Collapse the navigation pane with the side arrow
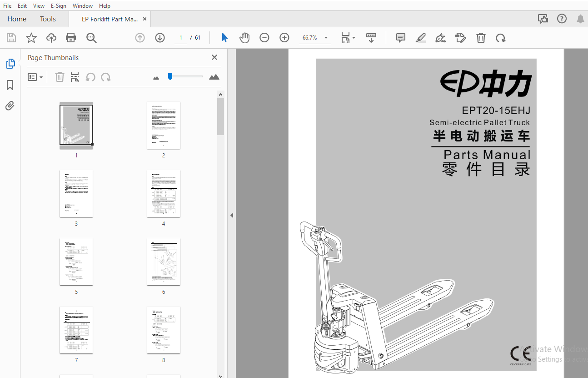This screenshot has width=588, height=378. click(232, 215)
